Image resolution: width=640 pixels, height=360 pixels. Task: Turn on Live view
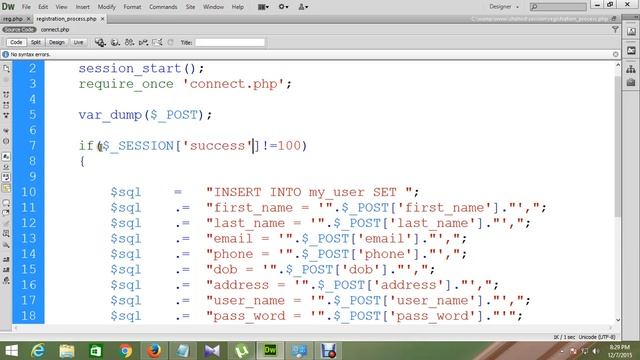[78, 42]
